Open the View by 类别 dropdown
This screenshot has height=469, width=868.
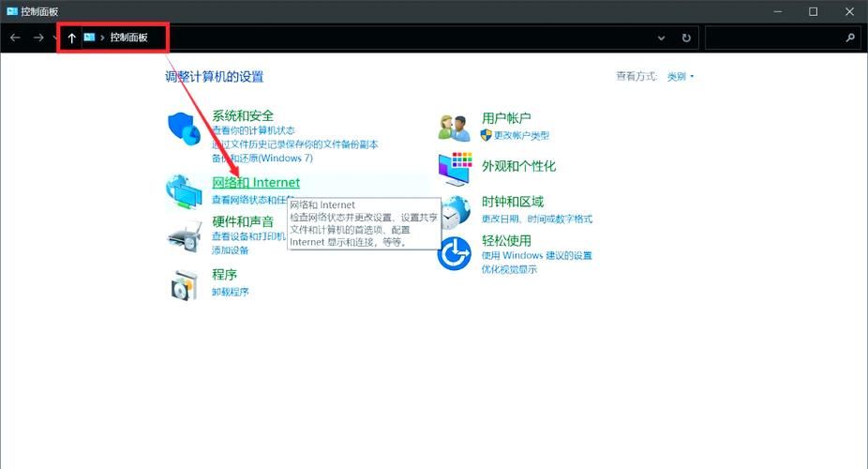pyautogui.click(x=681, y=76)
